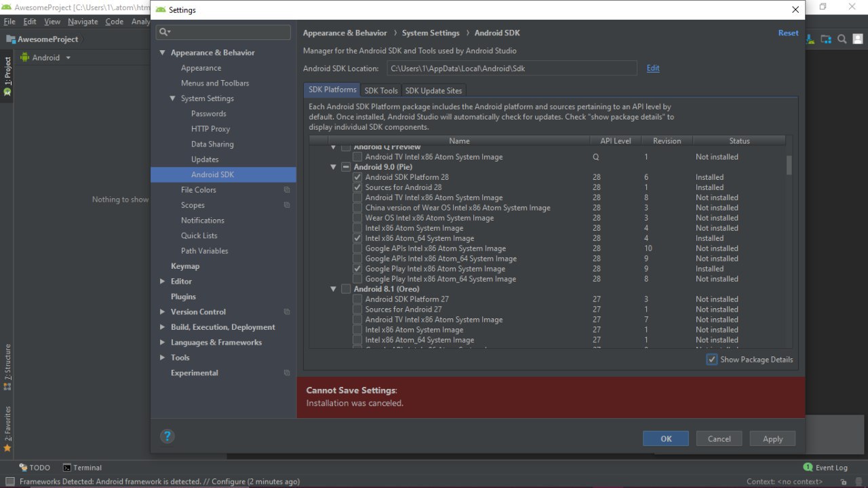Screen dimensions: 868x488
Task: Expand Build, Execution, Deployment section
Action: (162, 327)
